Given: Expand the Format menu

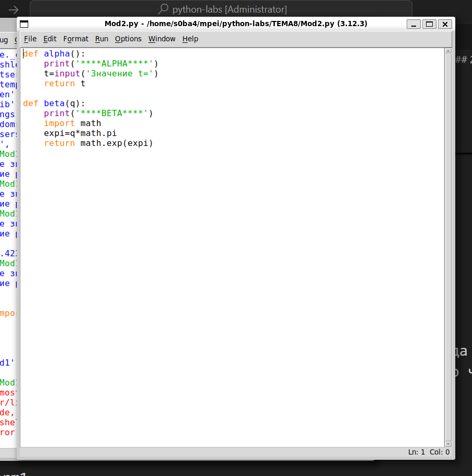Looking at the screenshot, I should click(76, 39).
